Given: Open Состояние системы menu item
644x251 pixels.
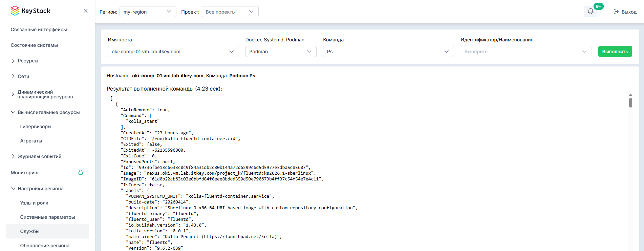Looking at the screenshot, I should click(34, 45).
